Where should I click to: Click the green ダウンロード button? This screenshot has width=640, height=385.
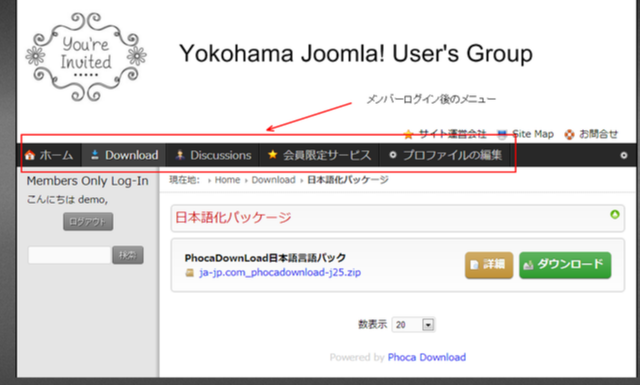pos(565,265)
